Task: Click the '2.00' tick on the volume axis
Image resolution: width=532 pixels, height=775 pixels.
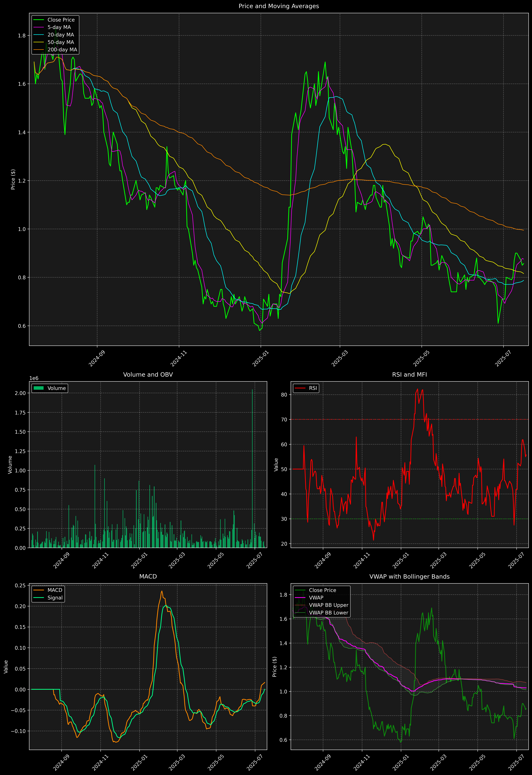Action: (x=20, y=393)
